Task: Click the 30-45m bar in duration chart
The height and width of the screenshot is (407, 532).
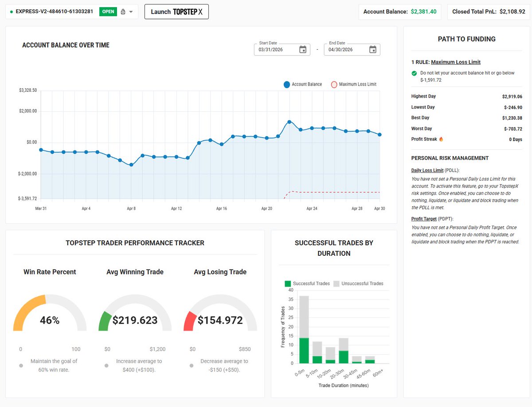Action: [x=357, y=360]
